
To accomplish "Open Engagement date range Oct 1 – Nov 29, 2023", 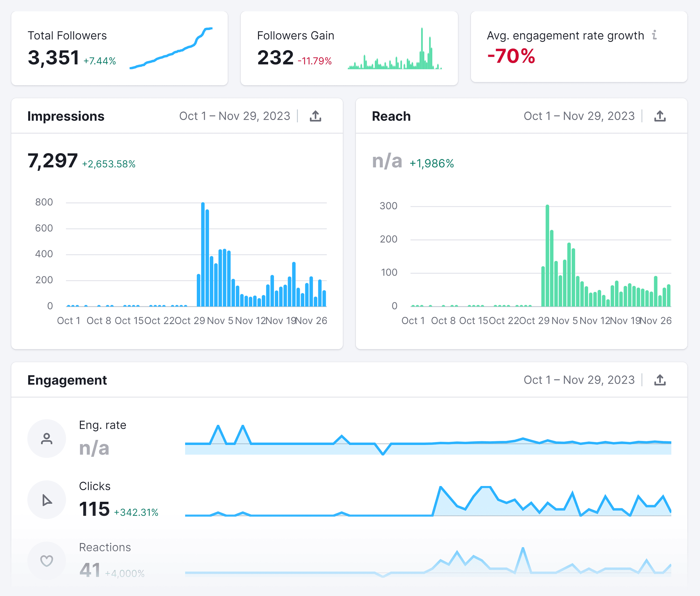I will pyautogui.click(x=579, y=380).
